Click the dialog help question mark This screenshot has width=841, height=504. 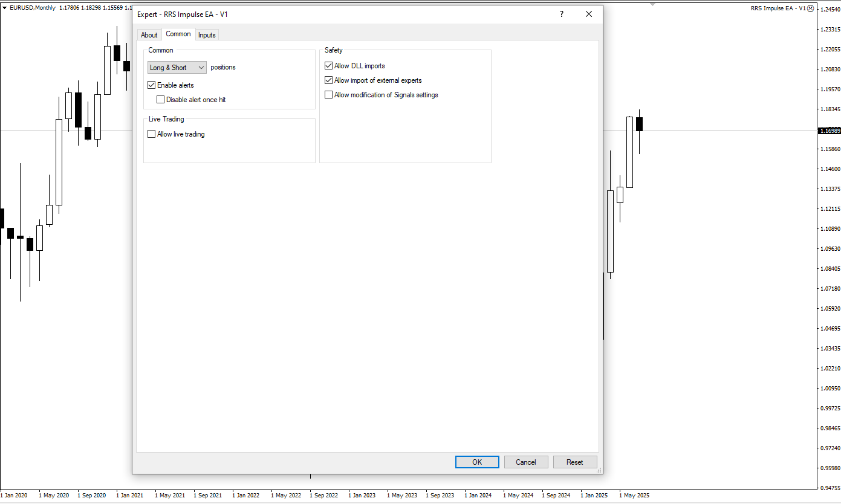[562, 14]
